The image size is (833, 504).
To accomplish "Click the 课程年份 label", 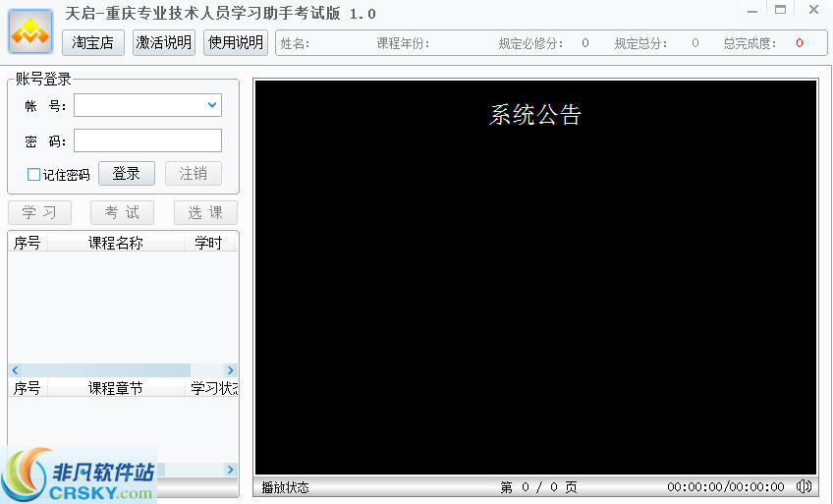I will click(403, 43).
